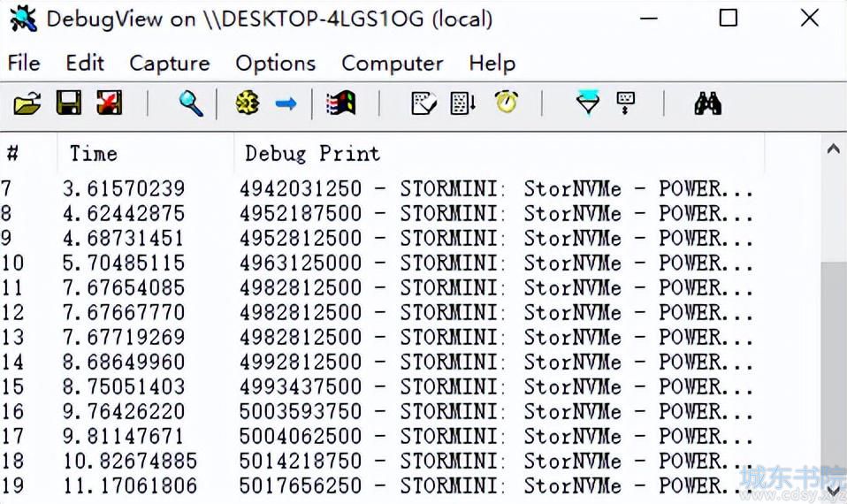Maximize the DebugView window
Screen dimensions: 847x504
(x=729, y=19)
